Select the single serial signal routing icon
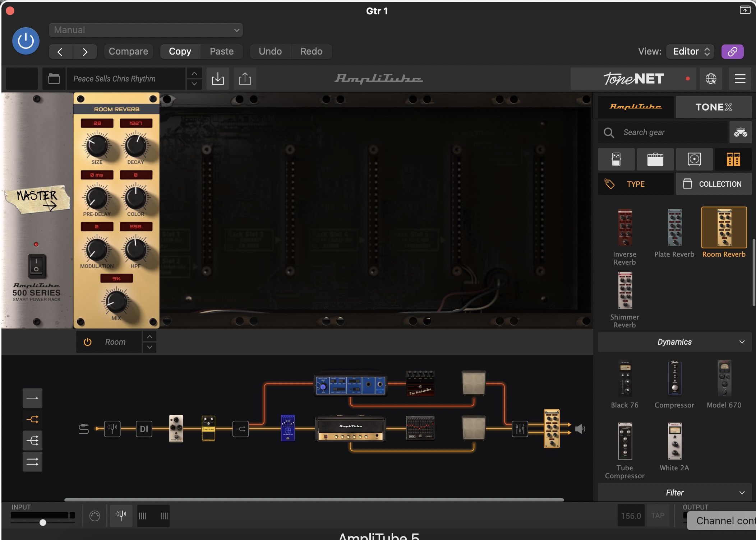 [32, 398]
